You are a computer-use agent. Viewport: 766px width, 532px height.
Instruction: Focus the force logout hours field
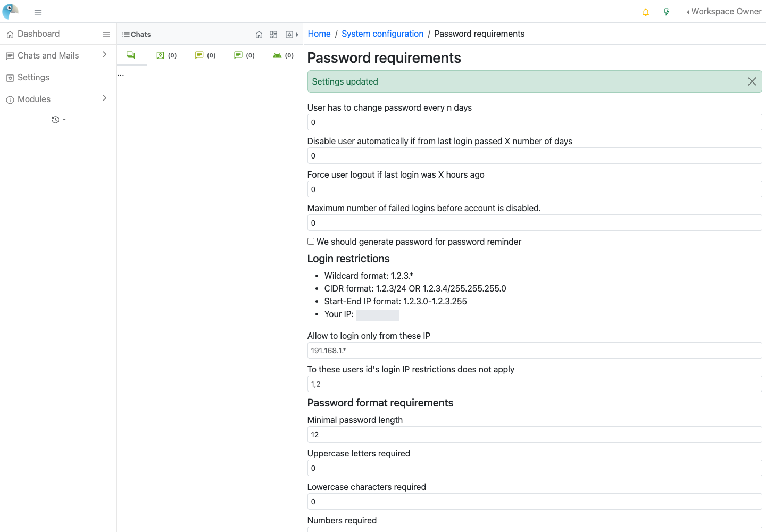pyautogui.click(x=535, y=189)
